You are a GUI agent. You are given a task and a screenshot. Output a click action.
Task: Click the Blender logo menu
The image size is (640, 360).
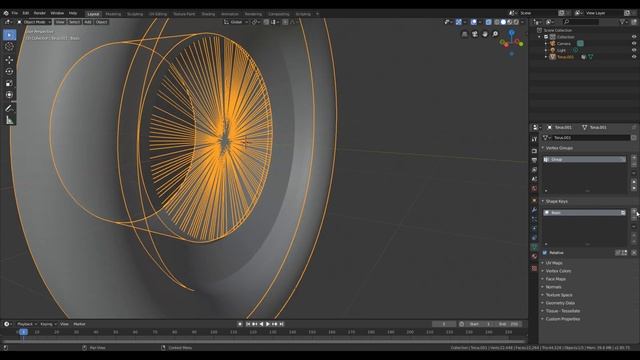(6, 13)
